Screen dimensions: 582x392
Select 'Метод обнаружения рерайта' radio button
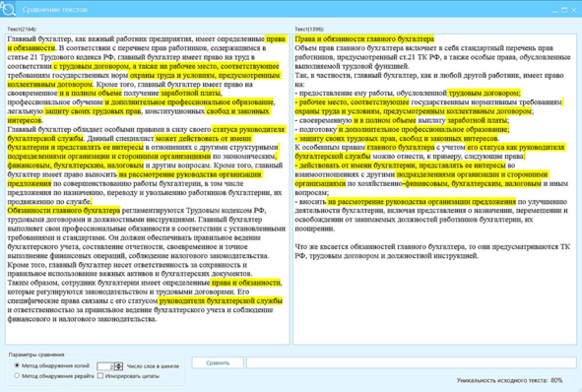click(17, 375)
